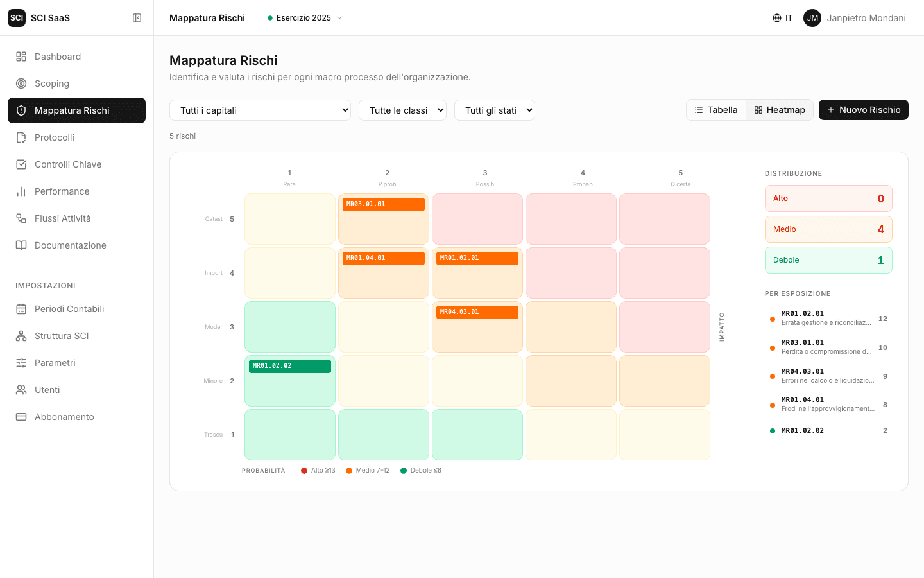Click green MR01.02.02 risk chip in heatmap
This screenshot has width=924, height=578.
tap(290, 366)
